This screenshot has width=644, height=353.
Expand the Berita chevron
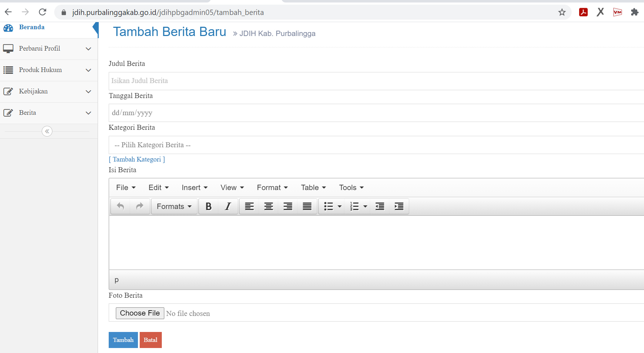tap(88, 113)
